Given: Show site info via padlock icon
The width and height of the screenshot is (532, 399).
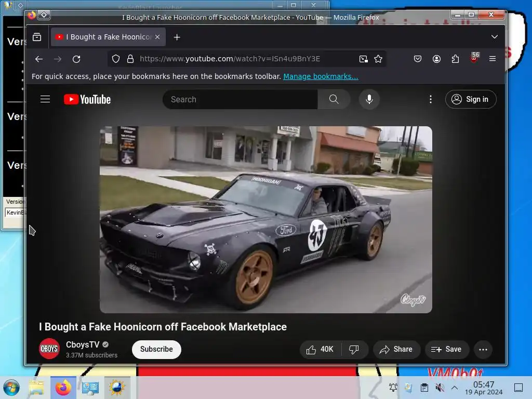Looking at the screenshot, I should pyautogui.click(x=130, y=59).
